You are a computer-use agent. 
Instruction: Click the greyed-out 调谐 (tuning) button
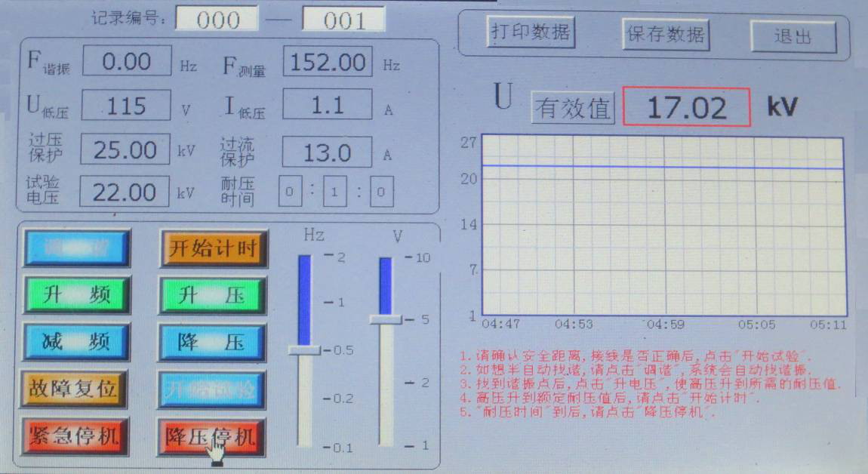point(76,248)
